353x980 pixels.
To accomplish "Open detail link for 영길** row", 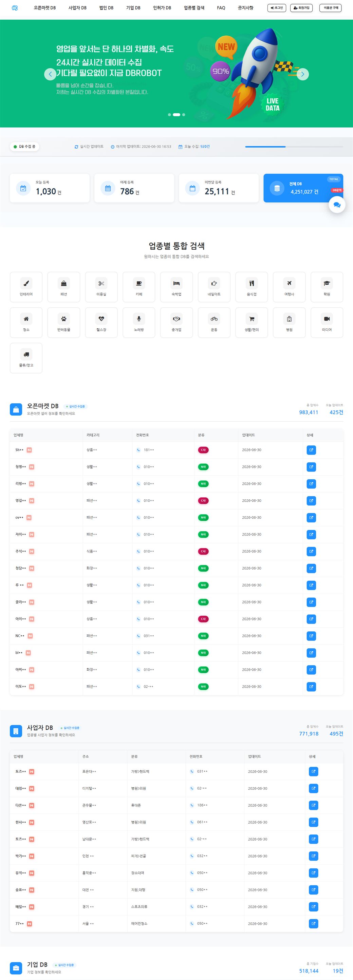I will [x=311, y=501].
